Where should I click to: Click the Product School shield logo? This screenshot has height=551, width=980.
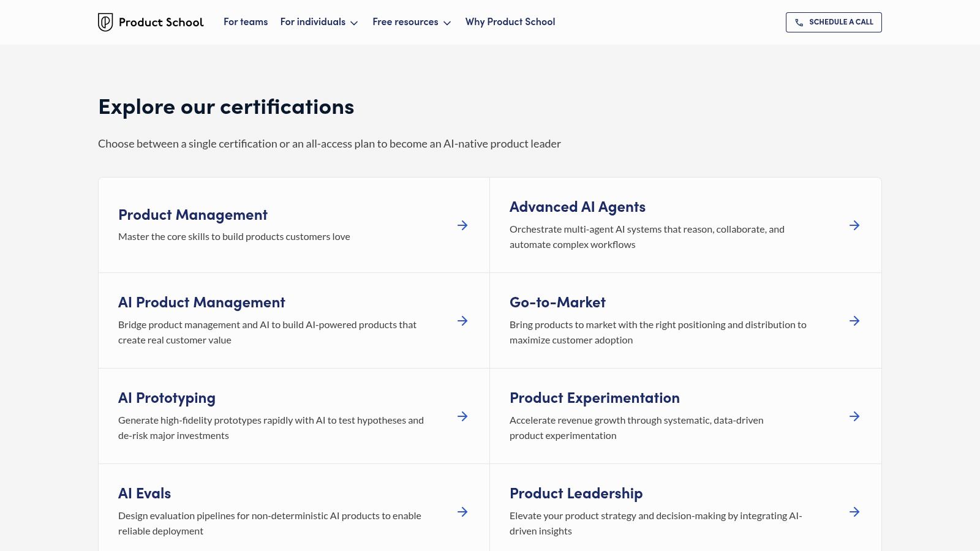click(105, 22)
